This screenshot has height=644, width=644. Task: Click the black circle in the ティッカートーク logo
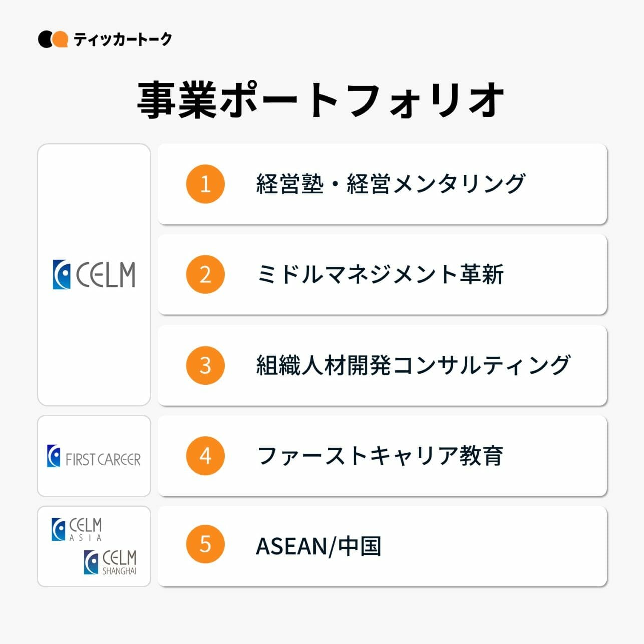point(45,39)
